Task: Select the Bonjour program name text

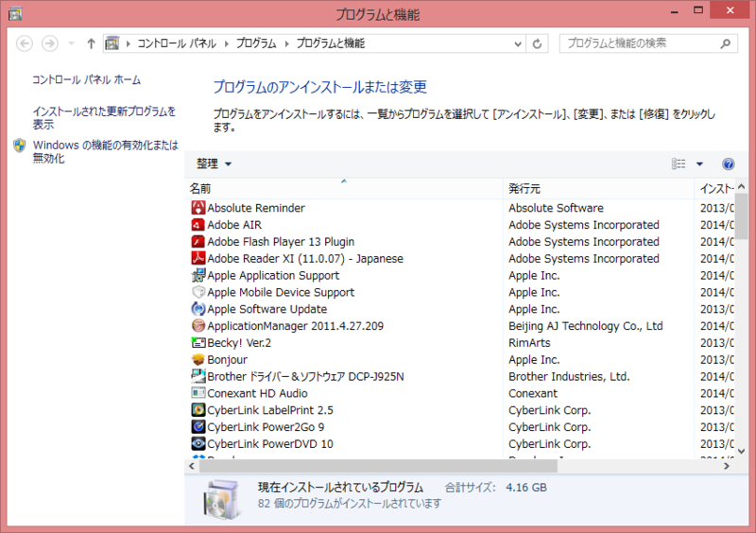Action: [227, 360]
